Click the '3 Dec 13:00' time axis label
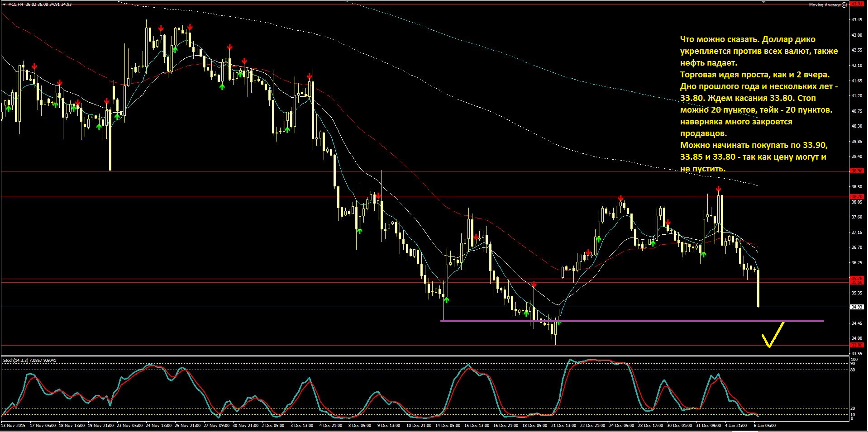The height and width of the screenshot is (432, 868). (x=302, y=426)
